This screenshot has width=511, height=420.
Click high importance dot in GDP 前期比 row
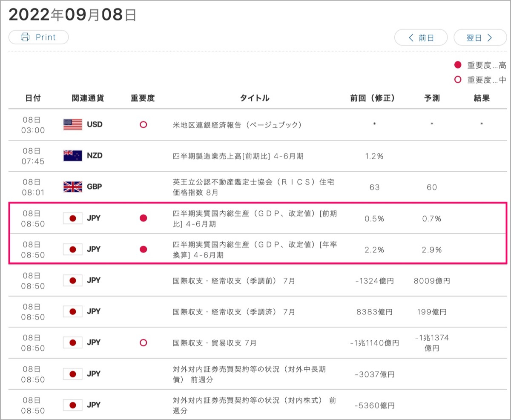click(x=144, y=218)
